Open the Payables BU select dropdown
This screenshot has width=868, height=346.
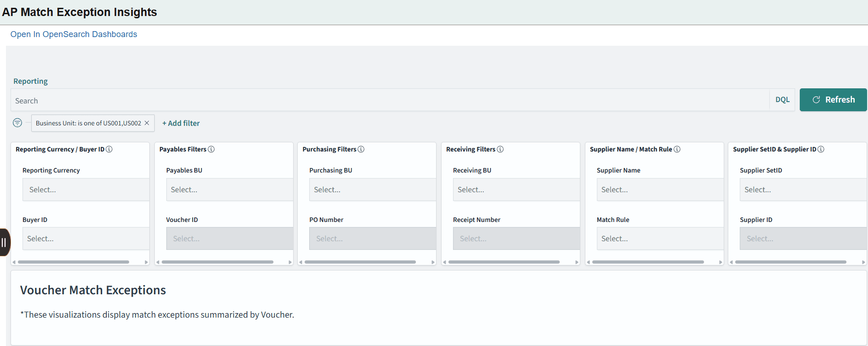(229, 189)
